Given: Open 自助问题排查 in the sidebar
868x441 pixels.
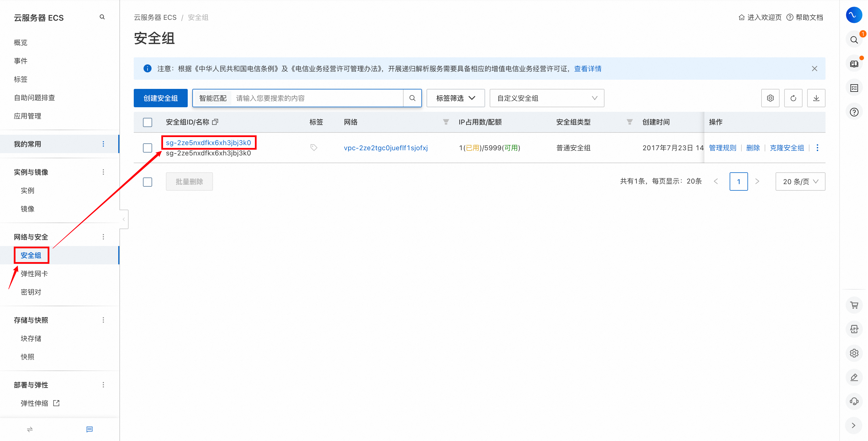Looking at the screenshot, I should [x=34, y=97].
